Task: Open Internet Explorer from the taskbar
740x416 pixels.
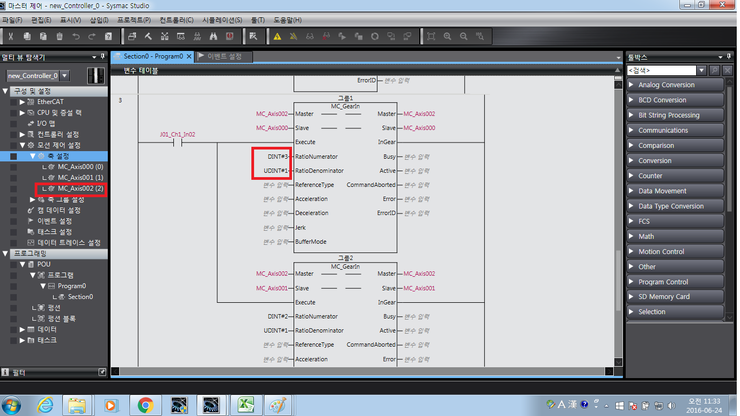Action: 45,405
